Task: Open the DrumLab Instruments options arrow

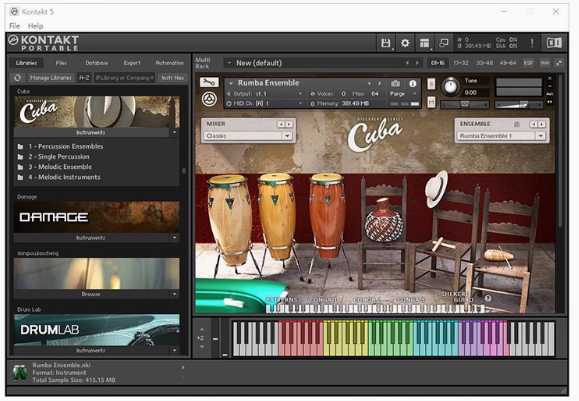Action: pyautogui.click(x=174, y=350)
